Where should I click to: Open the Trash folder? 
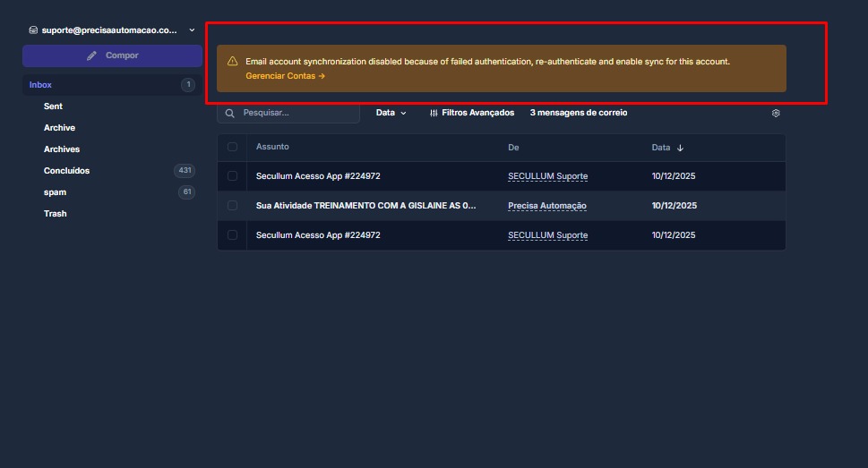point(56,214)
